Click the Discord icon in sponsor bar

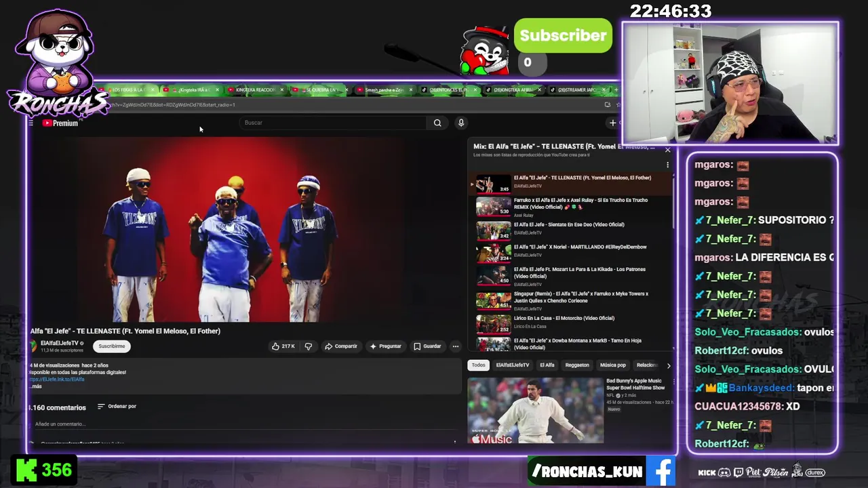point(724,472)
